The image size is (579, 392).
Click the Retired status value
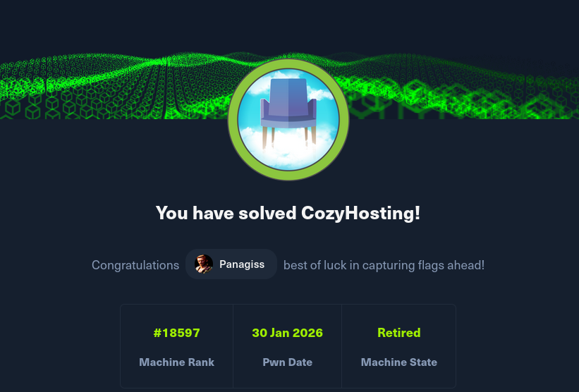[x=398, y=333]
